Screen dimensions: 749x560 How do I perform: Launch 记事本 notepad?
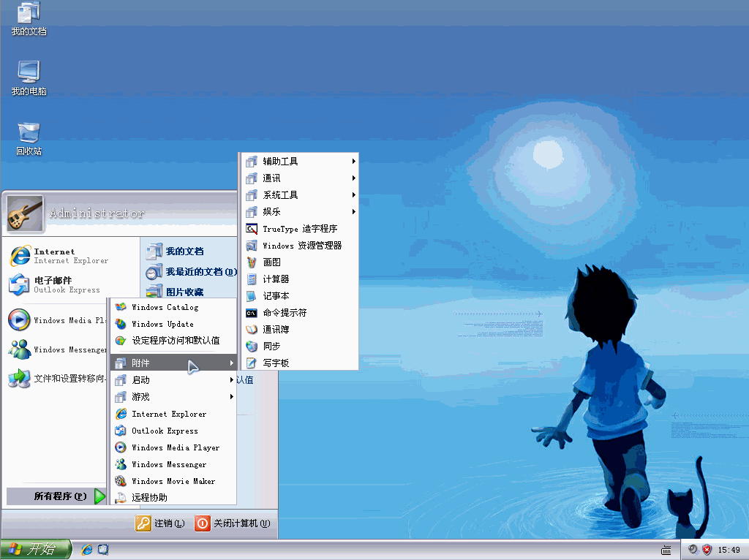[300, 296]
